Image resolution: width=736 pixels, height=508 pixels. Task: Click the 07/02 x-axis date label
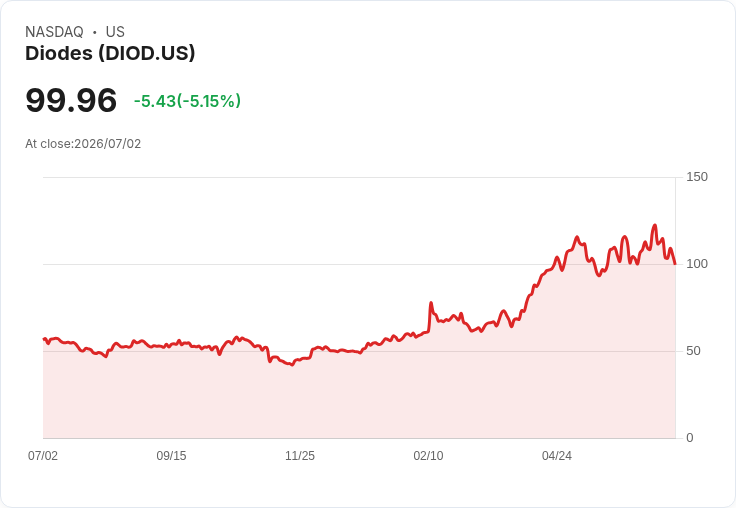43,455
